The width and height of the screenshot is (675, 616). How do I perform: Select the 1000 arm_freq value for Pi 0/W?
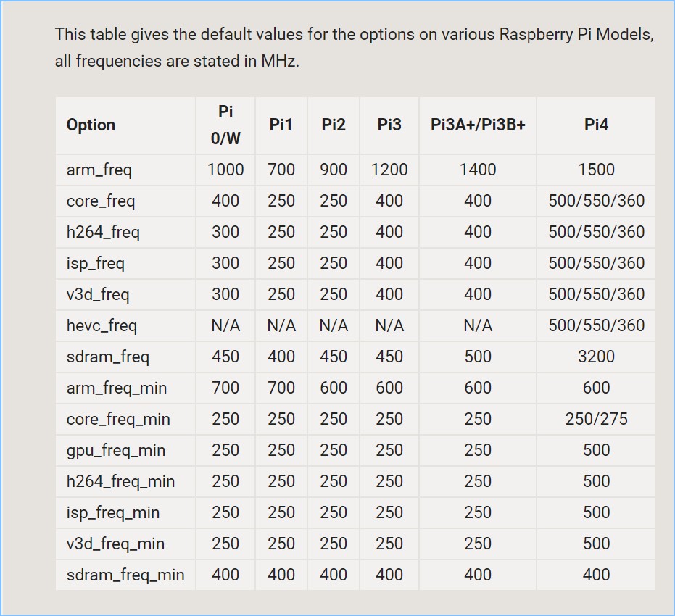tap(225, 170)
